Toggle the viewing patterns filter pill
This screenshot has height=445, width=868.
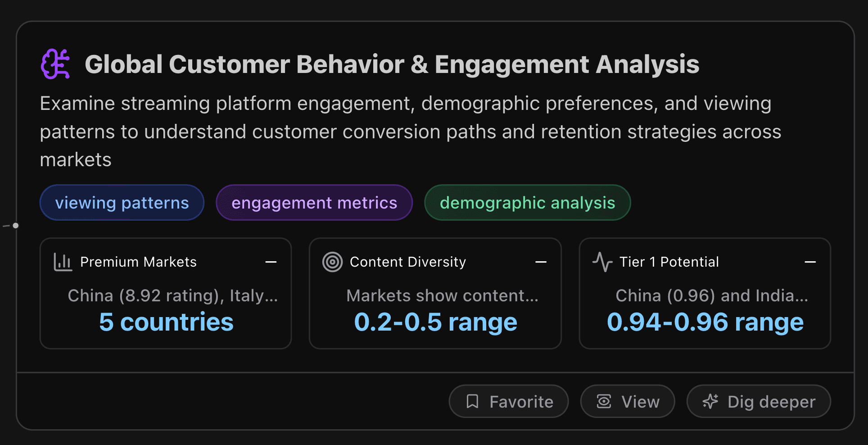122,203
